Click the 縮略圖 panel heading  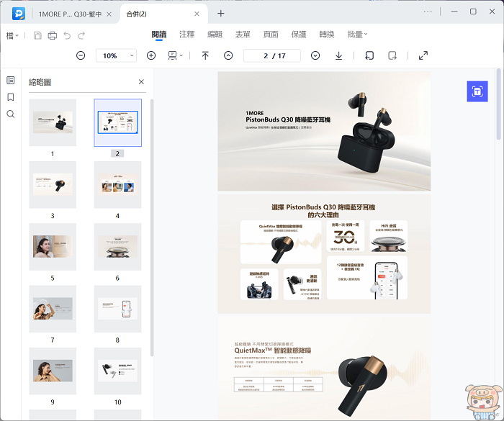[x=40, y=82]
